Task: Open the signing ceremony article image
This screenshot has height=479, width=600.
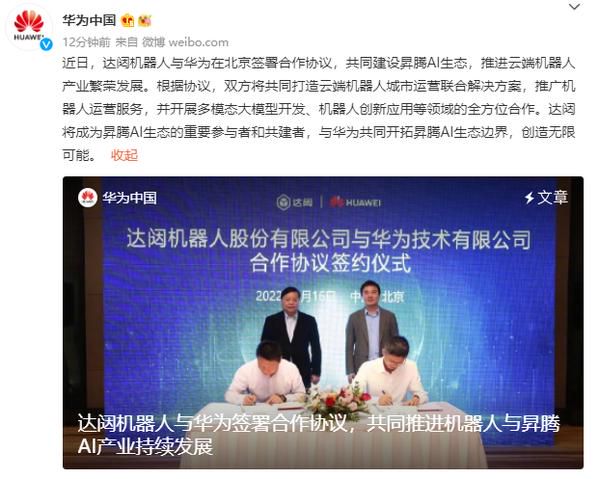Action: (323, 322)
